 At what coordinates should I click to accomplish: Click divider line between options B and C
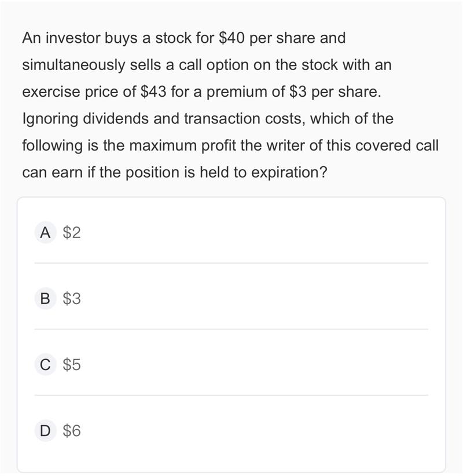pyautogui.click(x=231, y=329)
